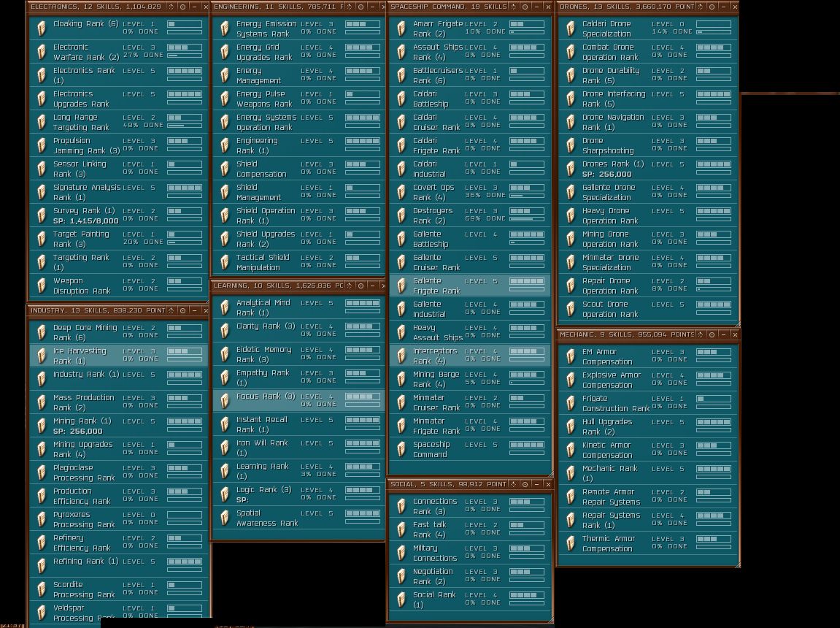The width and height of the screenshot is (840, 628).
Task: Select the 'Negotiation Rank (2)' skill name
Action: point(433,576)
